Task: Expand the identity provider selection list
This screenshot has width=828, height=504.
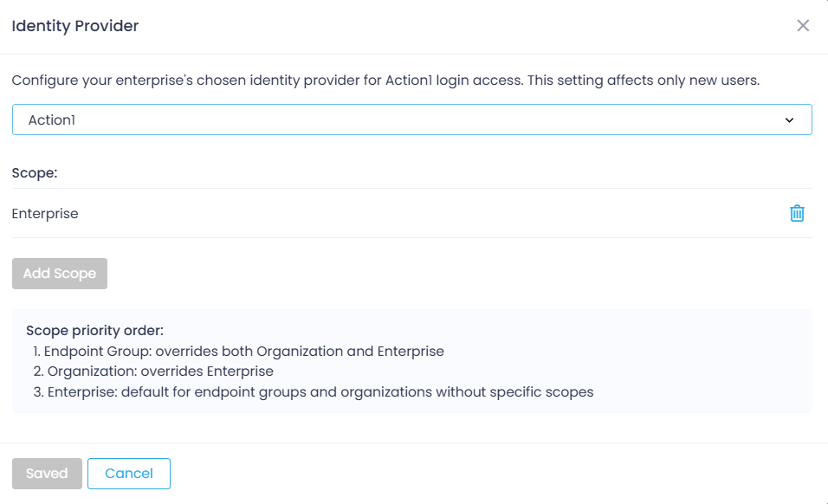Action: (411, 119)
